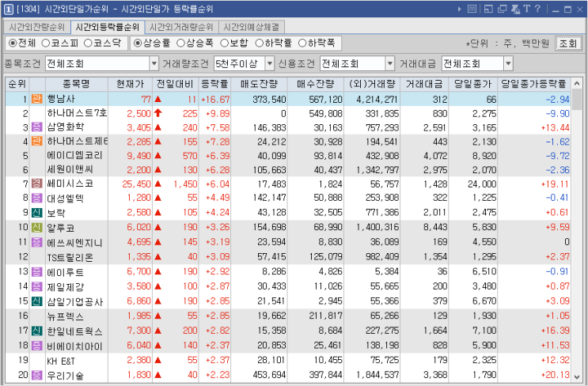The image size is (588, 386).
Task: Open the 신용조건 dropdown
Action: (390, 64)
